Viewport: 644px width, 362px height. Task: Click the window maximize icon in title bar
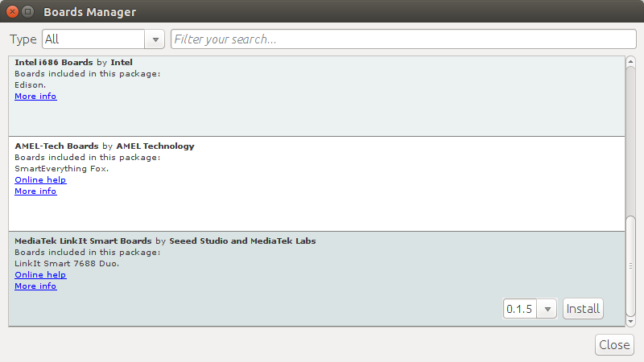click(27, 11)
